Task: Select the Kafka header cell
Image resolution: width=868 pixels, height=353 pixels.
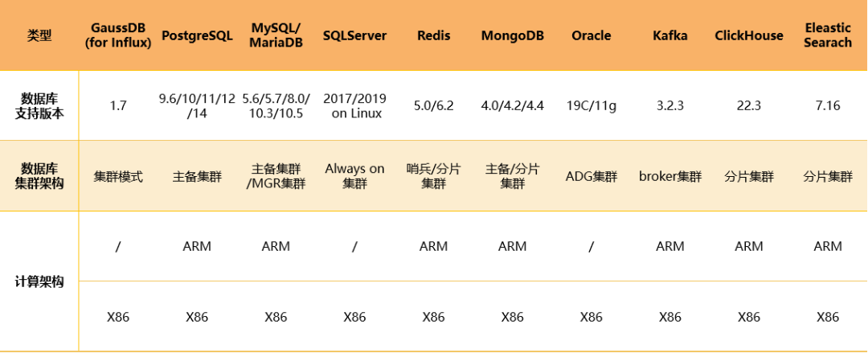Action: click(669, 36)
